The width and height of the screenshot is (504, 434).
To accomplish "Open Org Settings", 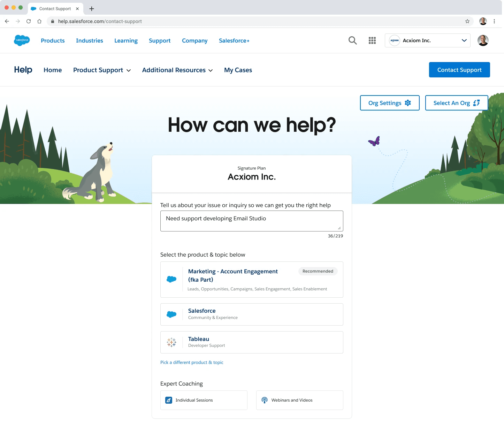I will 390,103.
